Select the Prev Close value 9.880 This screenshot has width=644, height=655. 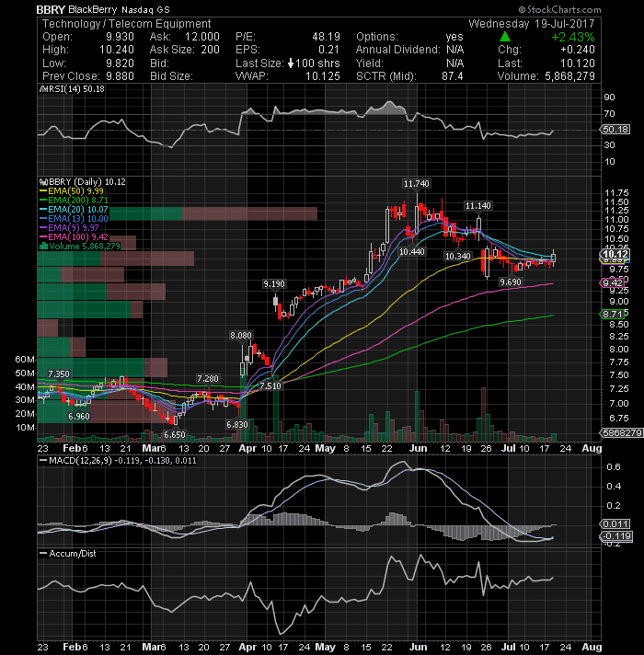pos(120,76)
